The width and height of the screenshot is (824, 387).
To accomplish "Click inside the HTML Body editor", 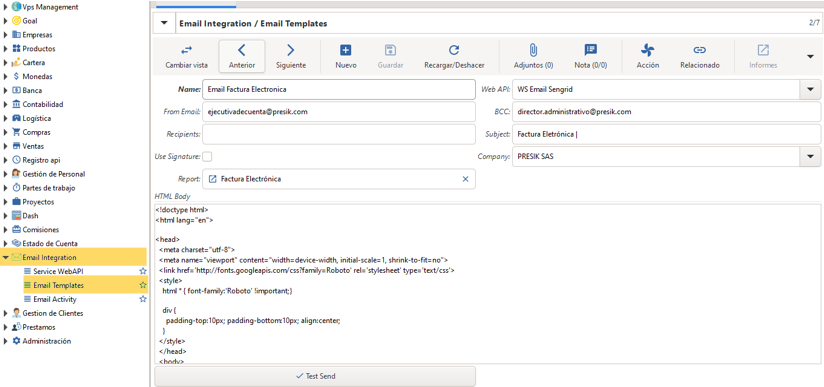I will (x=487, y=284).
